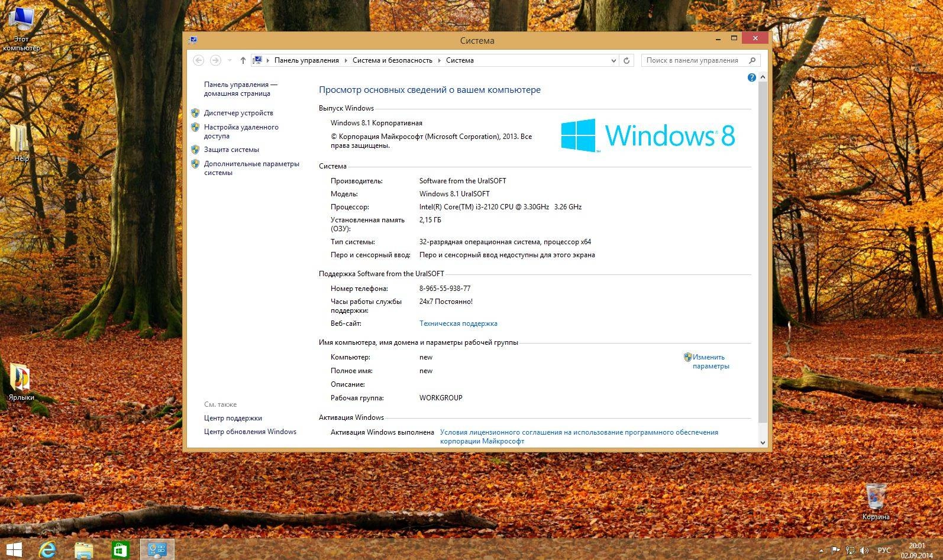This screenshot has height=560, width=943.
Task: Open network tray icon
Action: coord(850,551)
